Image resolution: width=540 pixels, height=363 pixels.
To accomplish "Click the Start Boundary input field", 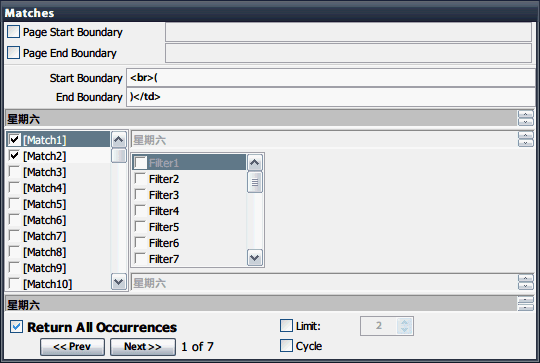I will pos(331,77).
